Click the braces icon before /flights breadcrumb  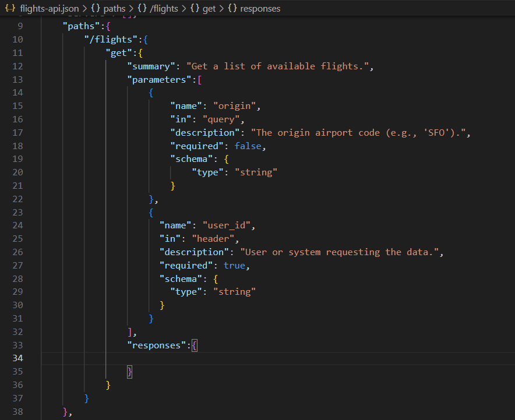click(x=143, y=9)
